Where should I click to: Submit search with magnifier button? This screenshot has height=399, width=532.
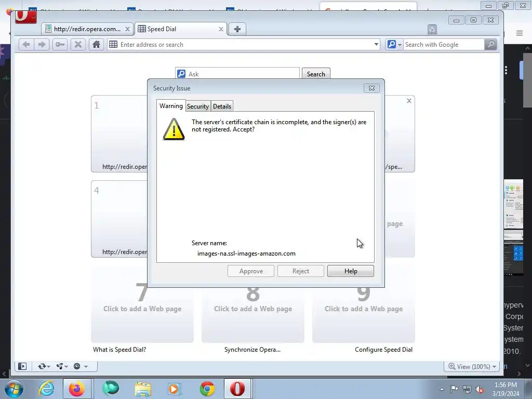click(490, 45)
